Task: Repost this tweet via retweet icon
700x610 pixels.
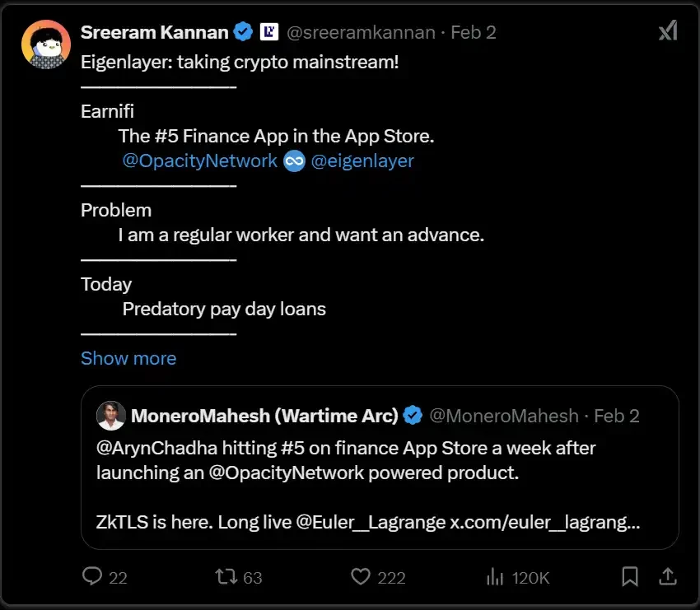Action: click(226, 577)
